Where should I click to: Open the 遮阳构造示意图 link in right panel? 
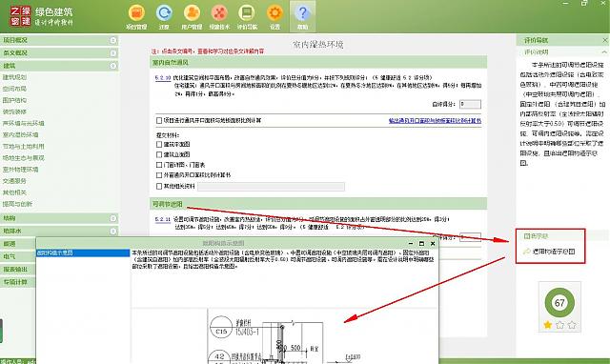tap(554, 252)
